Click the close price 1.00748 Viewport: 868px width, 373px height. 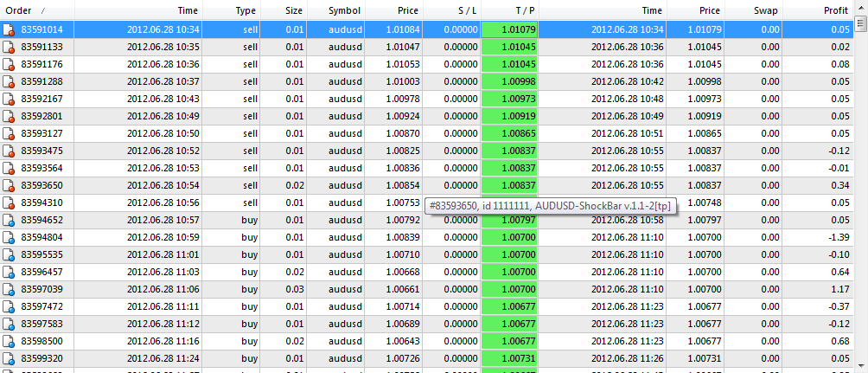pyautogui.click(x=704, y=203)
